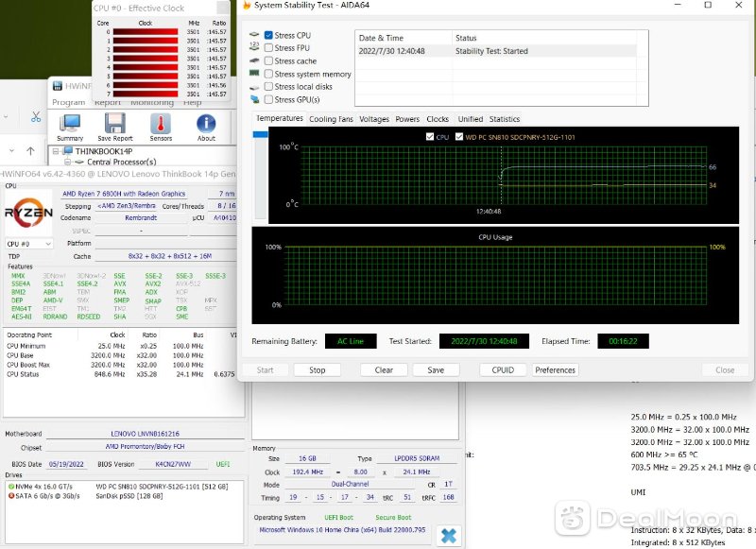Switch to the Temperatures tab
The width and height of the screenshot is (756, 549).
click(x=280, y=118)
